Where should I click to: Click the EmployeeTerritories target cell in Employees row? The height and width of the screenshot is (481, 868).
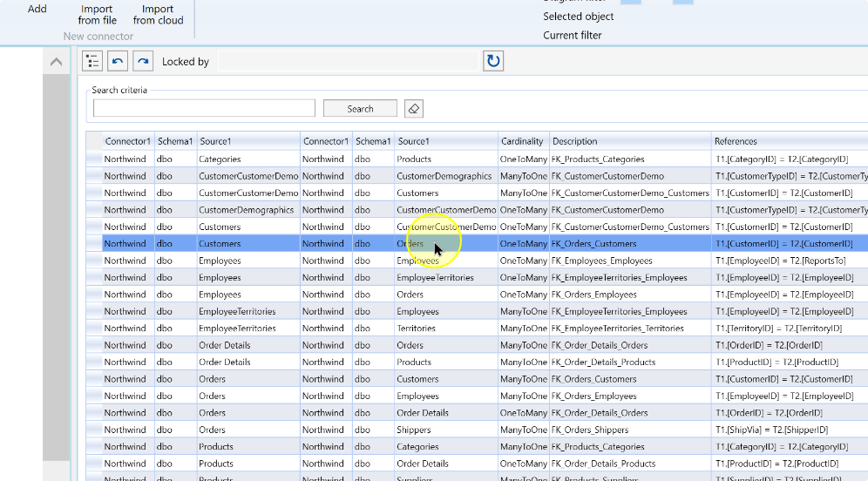pos(445,277)
